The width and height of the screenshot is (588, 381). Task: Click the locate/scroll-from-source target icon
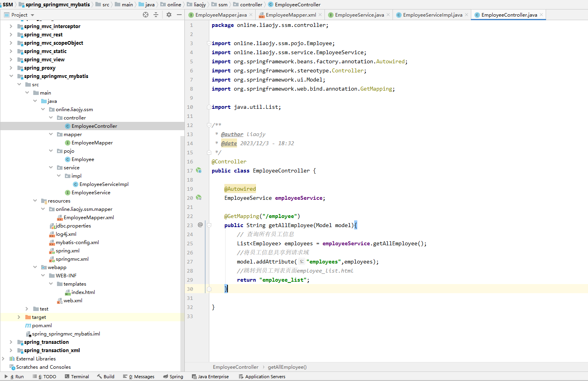(x=146, y=15)
